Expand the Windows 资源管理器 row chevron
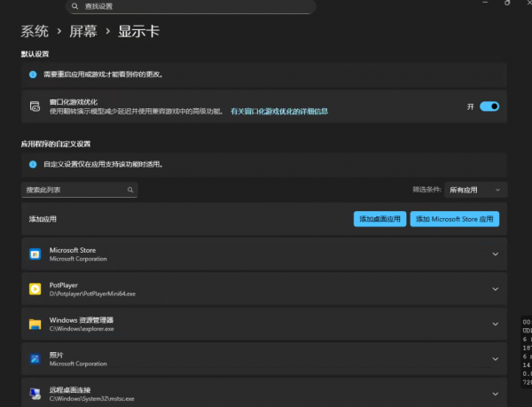 pyautogui.click(x=496, y=324)
